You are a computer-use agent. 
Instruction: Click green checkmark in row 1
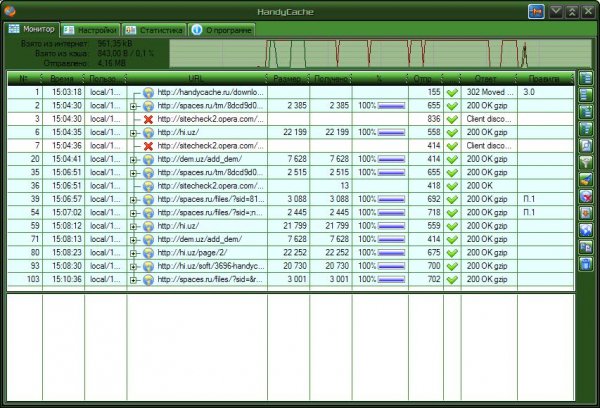coord(452,92)
